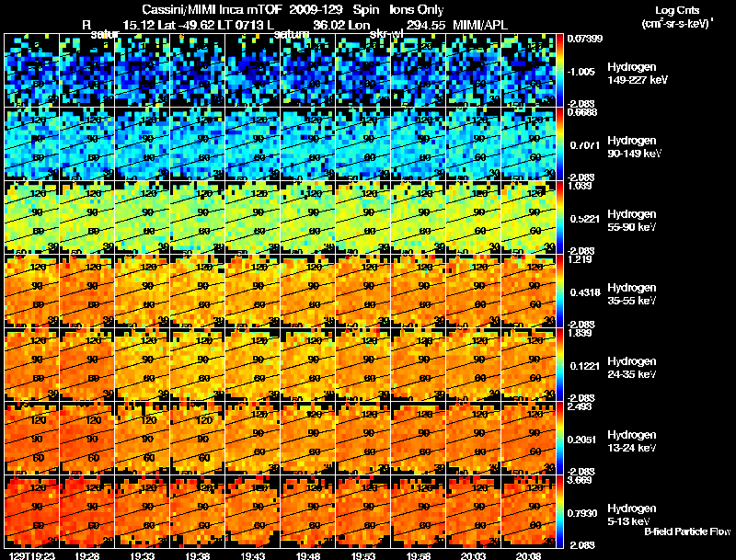Click the Cassini/MIMI Inca mTOF title text

(211, 10)
